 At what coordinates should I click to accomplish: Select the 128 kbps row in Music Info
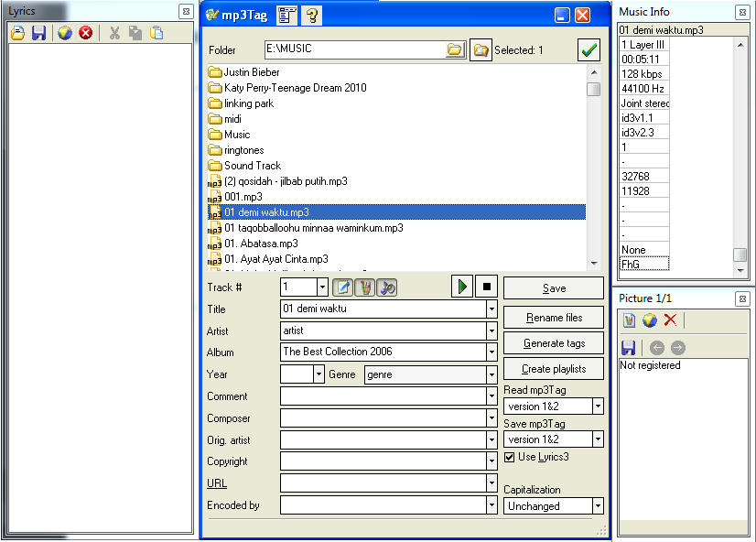644,74
